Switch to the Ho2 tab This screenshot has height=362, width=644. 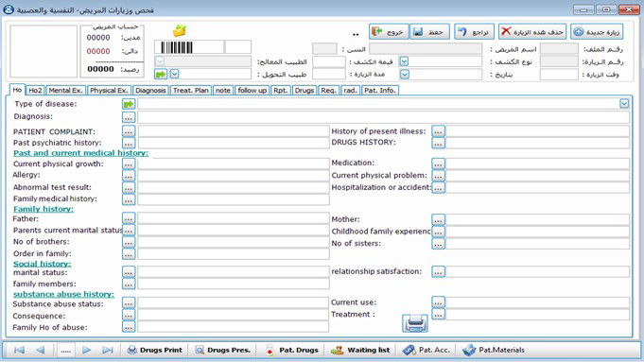point(35,91)
